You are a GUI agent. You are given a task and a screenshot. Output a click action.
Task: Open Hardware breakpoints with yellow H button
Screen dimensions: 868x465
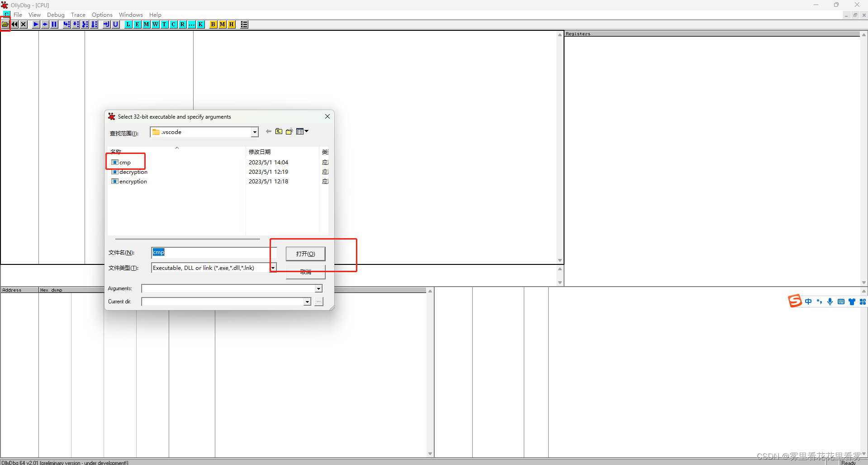click(x=232, y=24)
